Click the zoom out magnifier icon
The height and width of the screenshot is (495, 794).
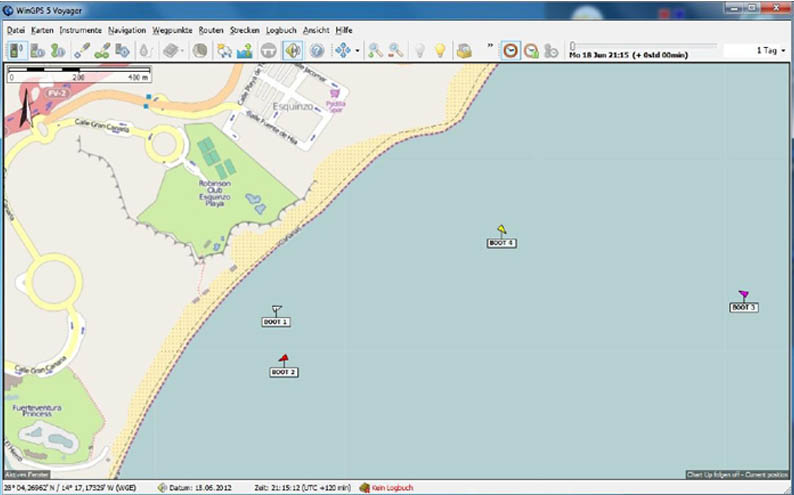396,50
